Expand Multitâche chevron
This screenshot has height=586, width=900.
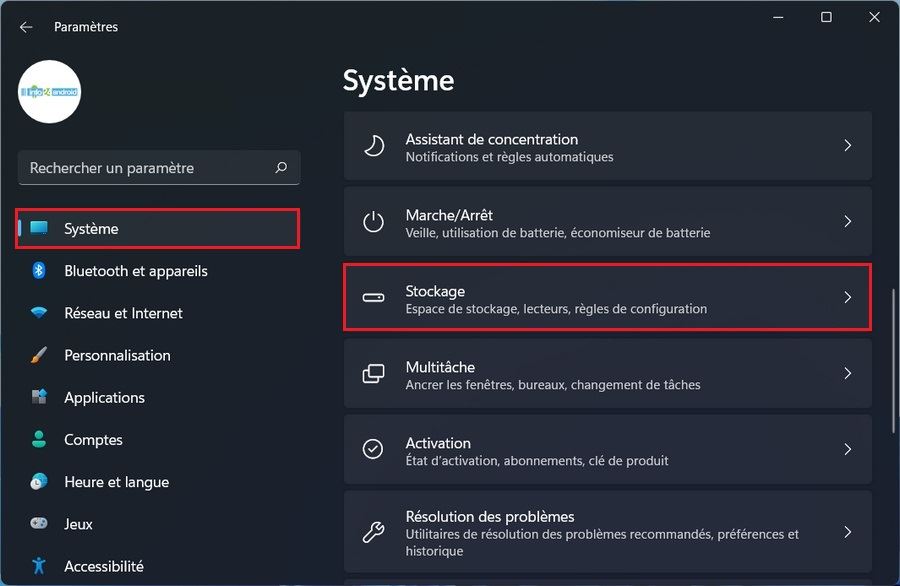click(848, 373)
